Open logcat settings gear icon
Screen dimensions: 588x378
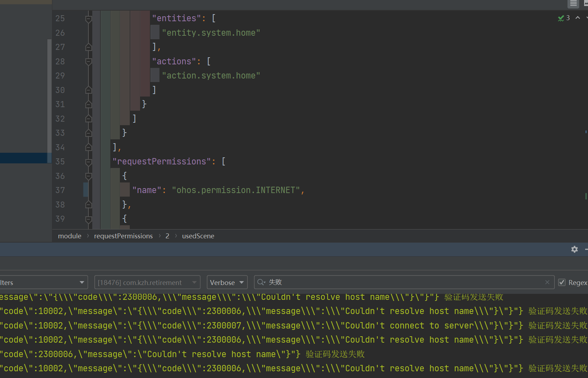click(575, 249)
